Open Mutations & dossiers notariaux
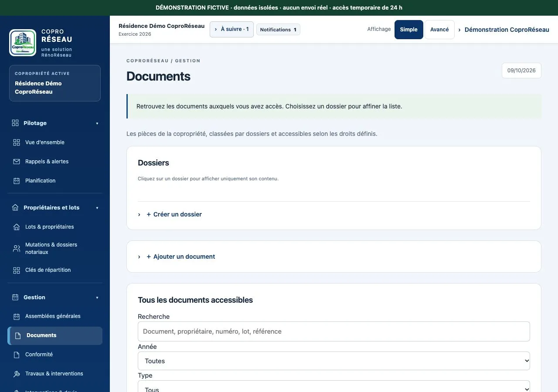The height and width of the screenshot is (392, 558). click(x=55, y=248)
